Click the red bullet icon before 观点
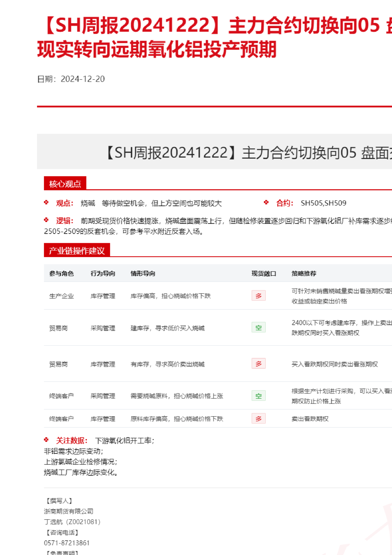 [x=46, y=203]
